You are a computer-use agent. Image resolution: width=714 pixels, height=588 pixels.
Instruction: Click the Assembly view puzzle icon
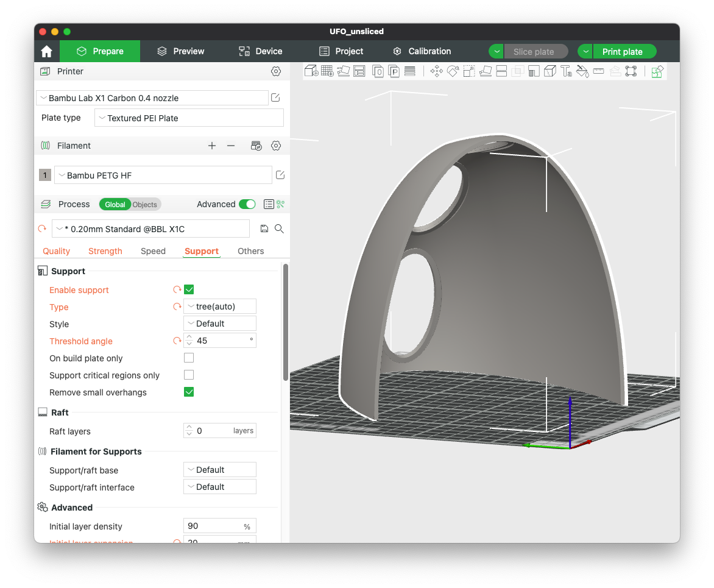click(x=657, y=71)
